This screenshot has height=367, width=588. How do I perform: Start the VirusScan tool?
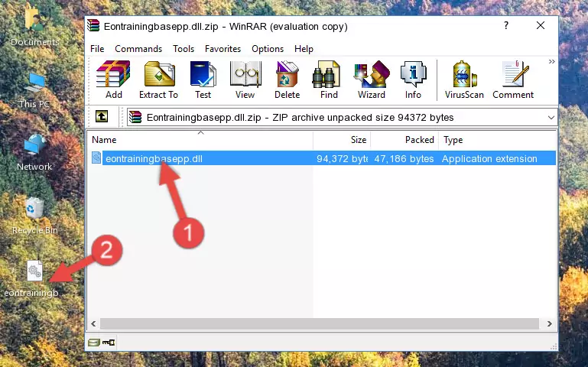(464, 80)
